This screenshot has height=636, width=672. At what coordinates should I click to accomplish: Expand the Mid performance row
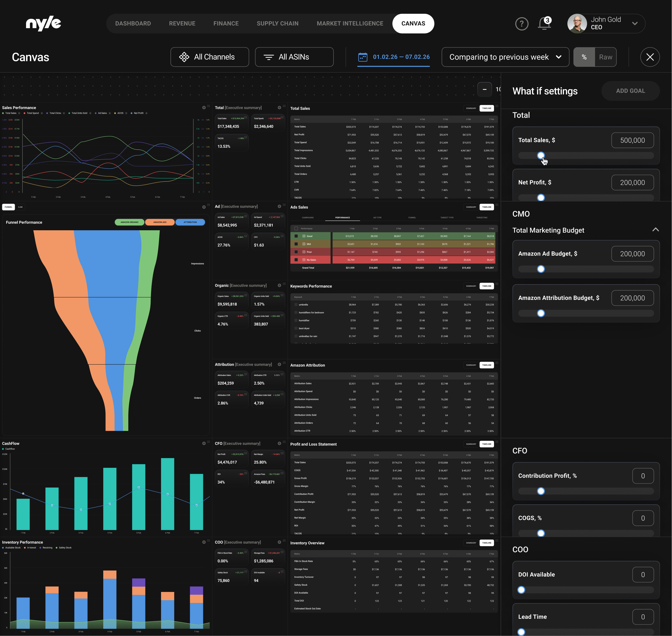(304, 244)
